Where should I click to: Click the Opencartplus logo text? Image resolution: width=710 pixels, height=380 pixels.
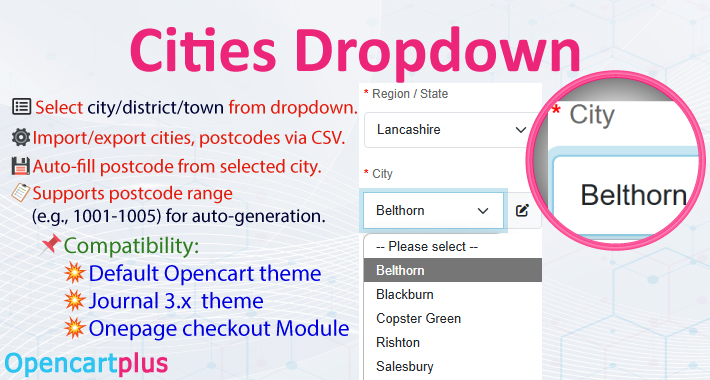tap(86, 363)
